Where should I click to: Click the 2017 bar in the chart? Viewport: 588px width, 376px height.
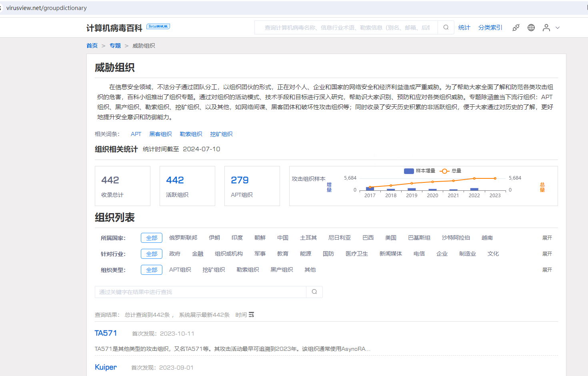coord(370,189)
